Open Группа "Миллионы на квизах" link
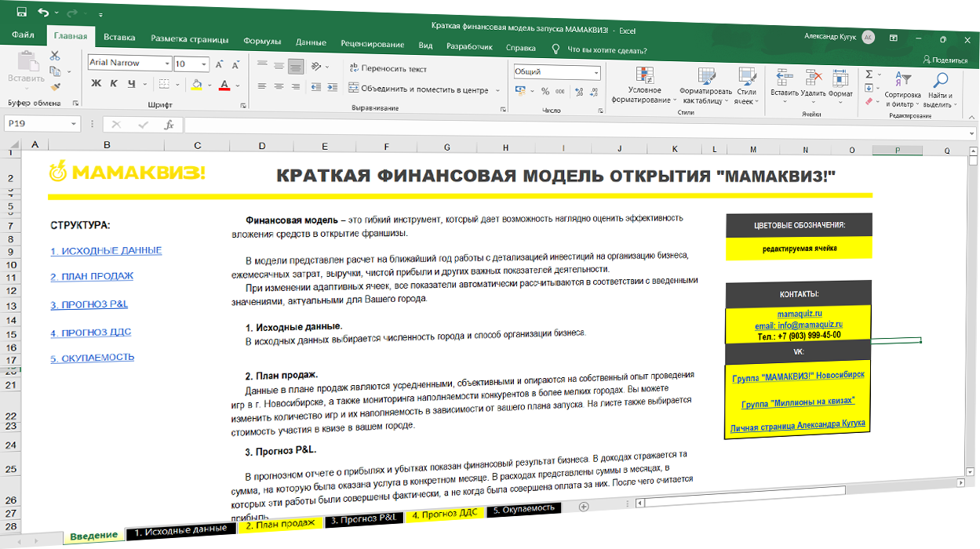 797,402
